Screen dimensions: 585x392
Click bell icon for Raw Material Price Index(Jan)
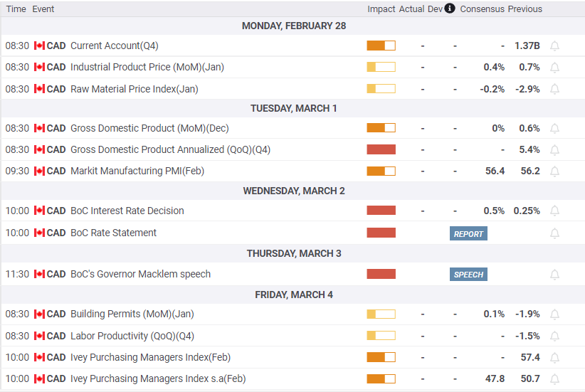click(555, 89)
